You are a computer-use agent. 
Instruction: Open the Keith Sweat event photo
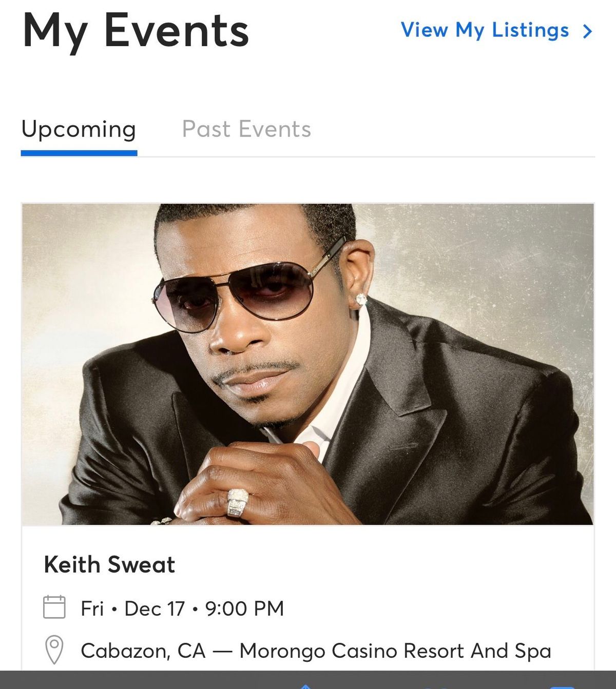[308, 364]
